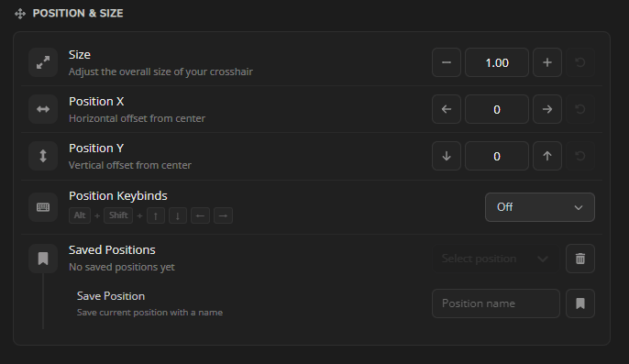Click the Position name input field
The width and height of the screenshot is (629, 364).
click(496, 303)
